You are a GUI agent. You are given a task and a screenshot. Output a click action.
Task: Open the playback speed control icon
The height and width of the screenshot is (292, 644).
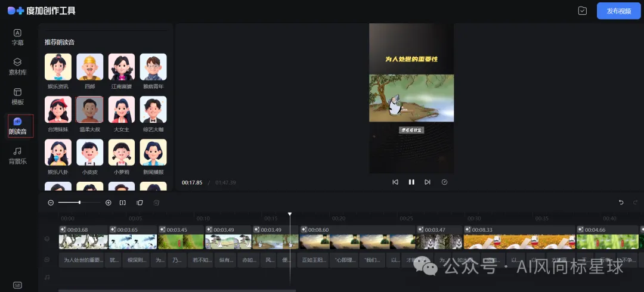(x=444, y=182)
